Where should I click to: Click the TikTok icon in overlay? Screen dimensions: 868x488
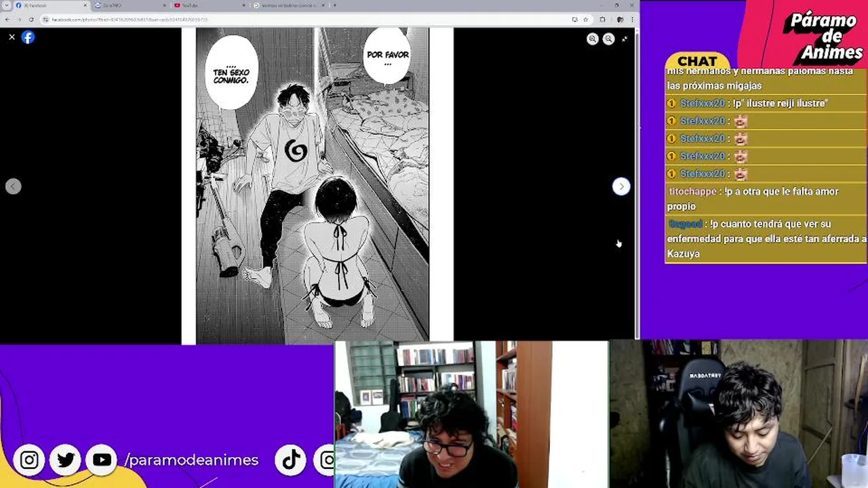(x=291, y=460)
